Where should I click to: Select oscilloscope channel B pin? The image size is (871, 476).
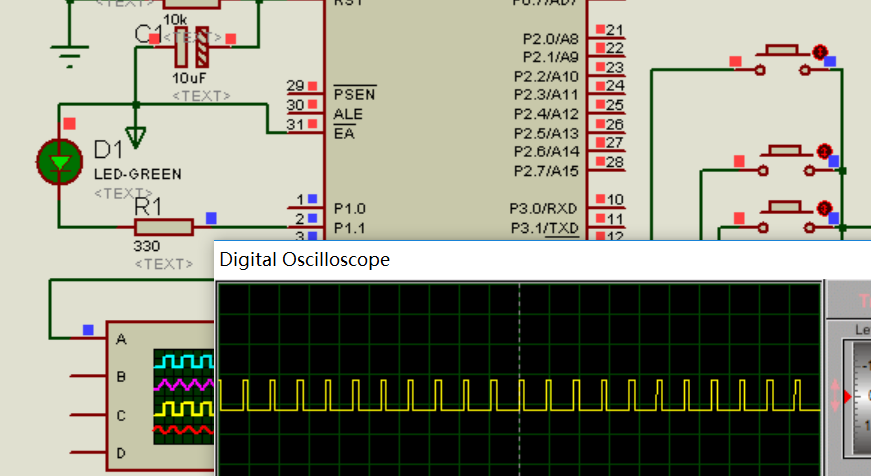point(88,376)
